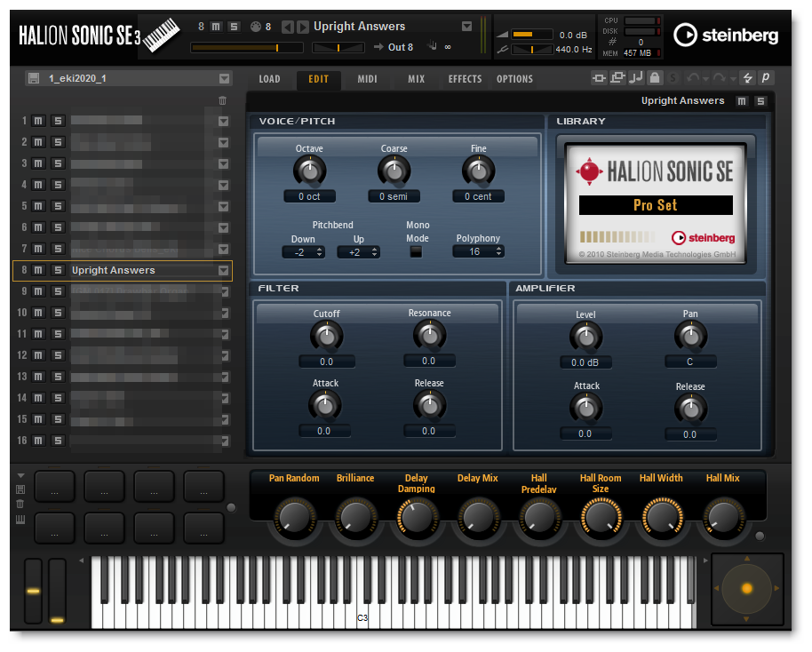Click Pitchbend Down stepper value -2
Viewport: 812px width, 652px height.
click(x=303, y=252)
